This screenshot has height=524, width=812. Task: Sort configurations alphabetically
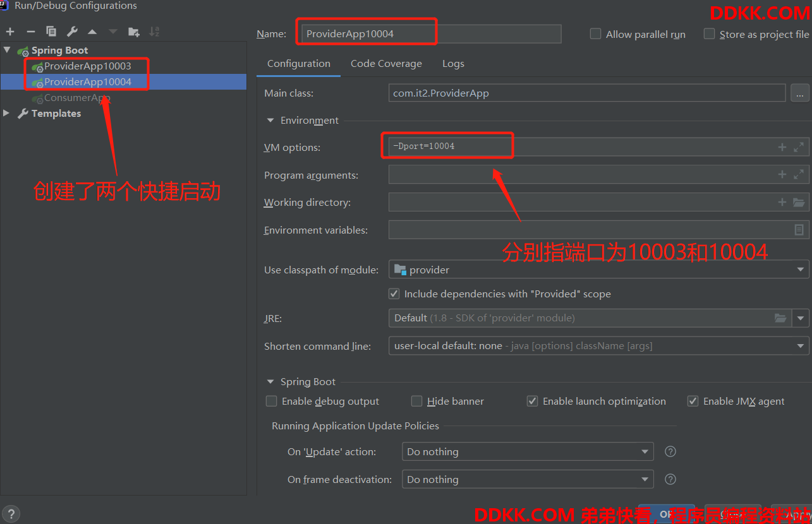[x=154, y=32]
